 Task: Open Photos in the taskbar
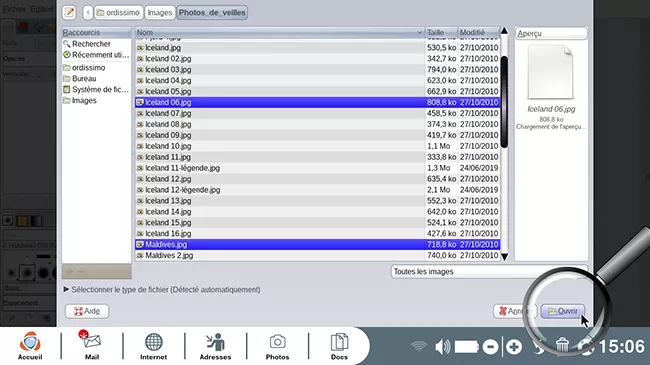pos(277,346)
